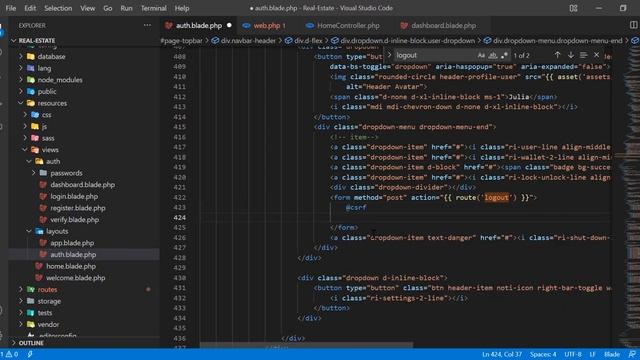This screenshot has width=640, height=360.
Task: Click breadcrumb div.d-flex
Action: tap(304, 40)
